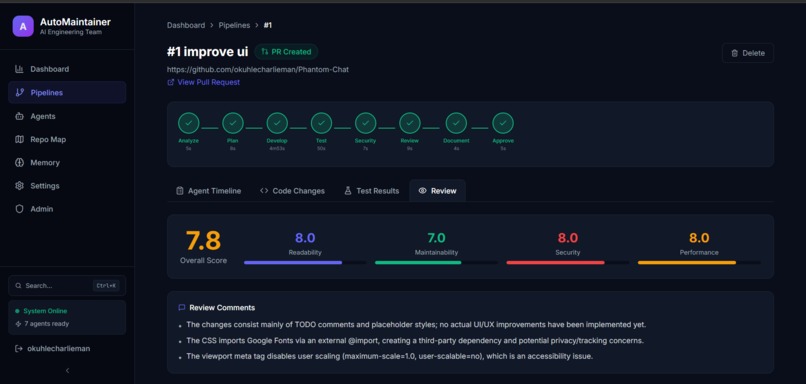806x384 pixels.
Task: Click the Ctrl+K shortcut badge
Action: (106, 285)
